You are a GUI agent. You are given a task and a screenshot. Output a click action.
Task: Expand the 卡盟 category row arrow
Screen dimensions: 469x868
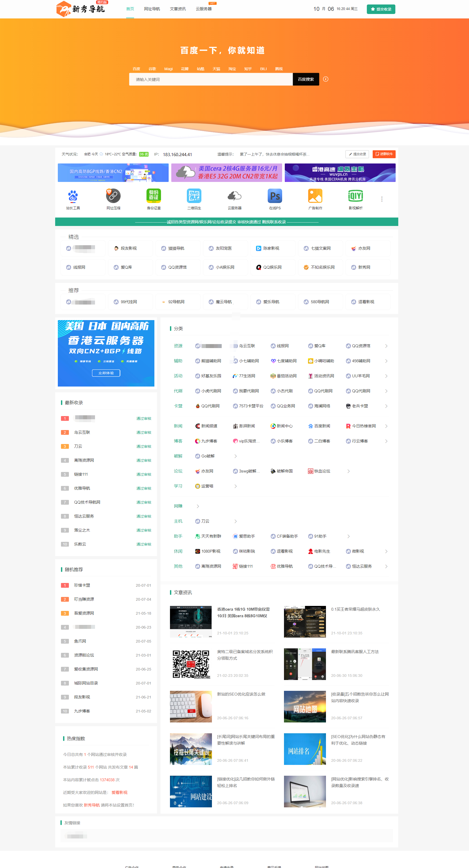pos(386,406)
